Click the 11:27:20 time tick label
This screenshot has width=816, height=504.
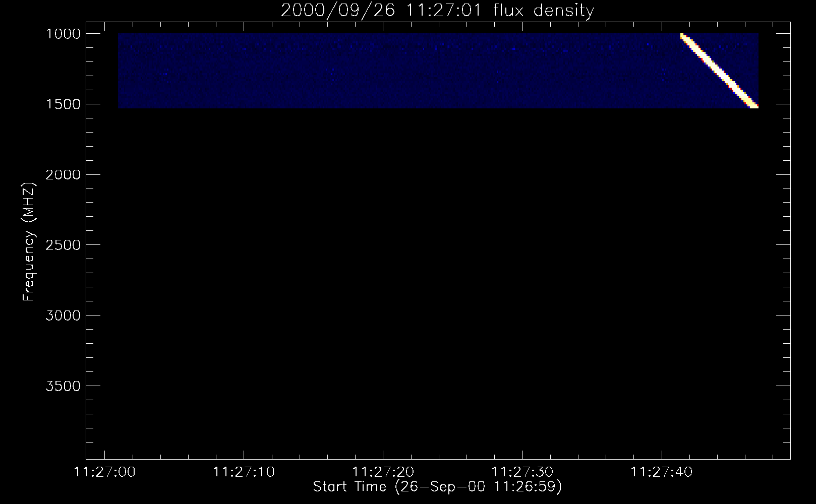click(x=383, y=472)
